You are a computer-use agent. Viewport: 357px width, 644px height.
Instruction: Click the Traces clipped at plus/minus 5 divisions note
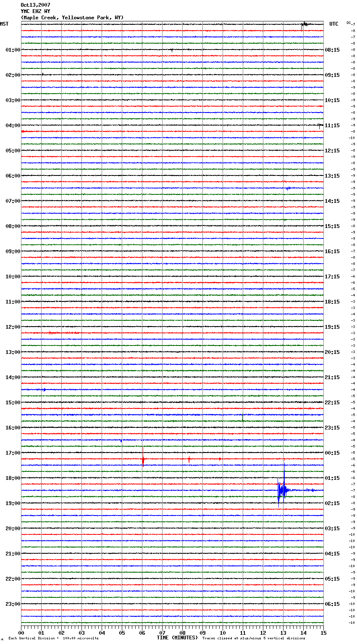[x=254, y=638]
